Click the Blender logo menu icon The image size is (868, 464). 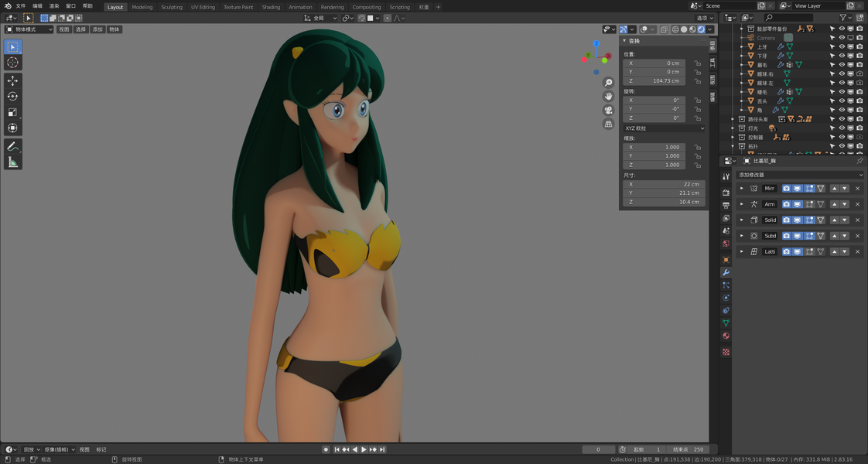[8, 6]
